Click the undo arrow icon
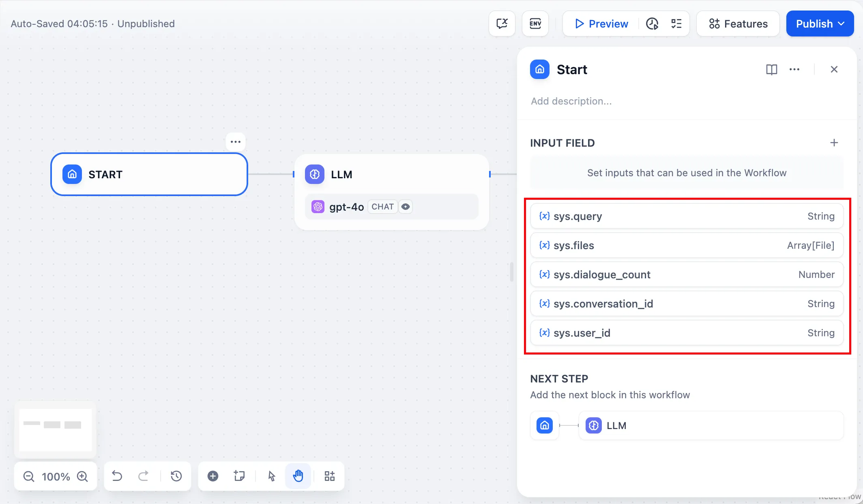Viewport: 863px width, 504px height. click(x=117, y=476)
